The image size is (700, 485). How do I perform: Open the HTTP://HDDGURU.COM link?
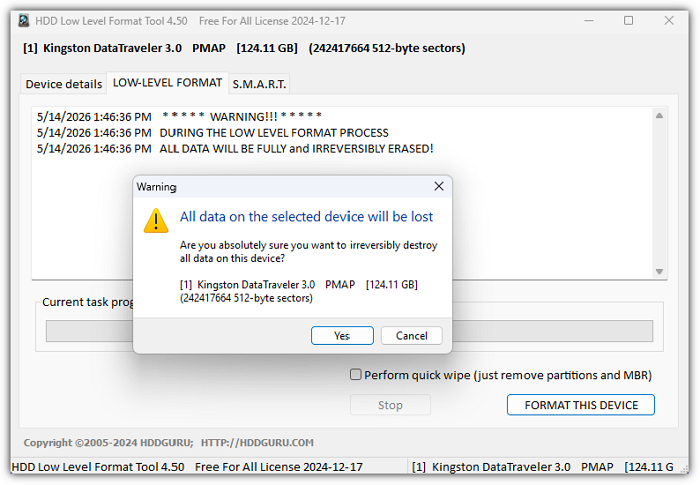(257, 443)
